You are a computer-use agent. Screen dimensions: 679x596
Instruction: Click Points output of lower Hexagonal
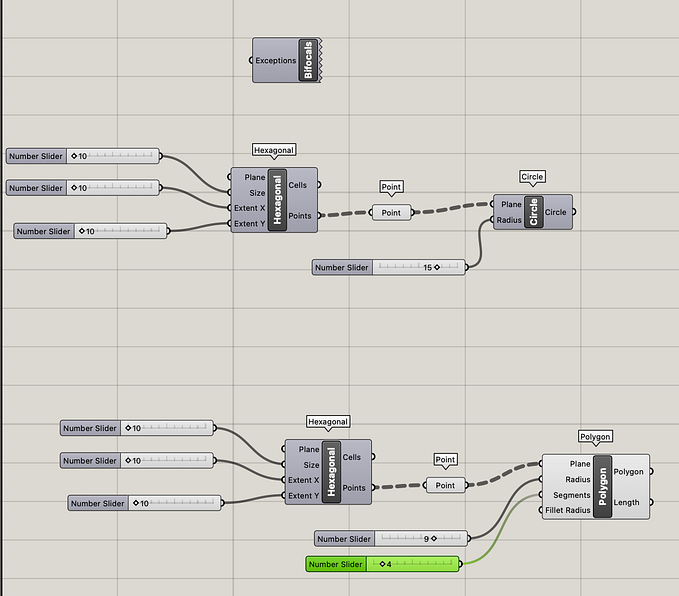[x=354, y=488]
